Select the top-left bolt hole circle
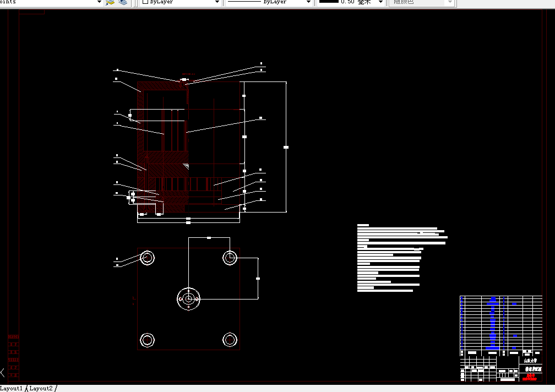 [x=147, y=258]
